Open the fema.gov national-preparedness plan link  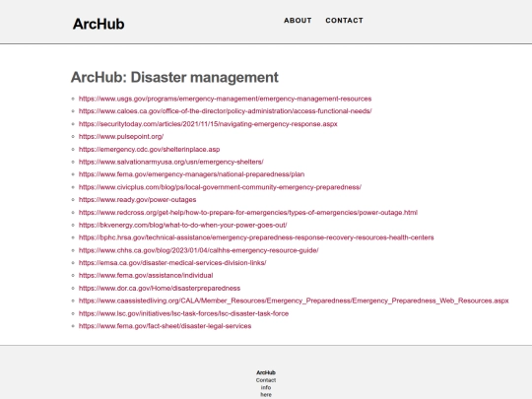[x=191, y=174]
